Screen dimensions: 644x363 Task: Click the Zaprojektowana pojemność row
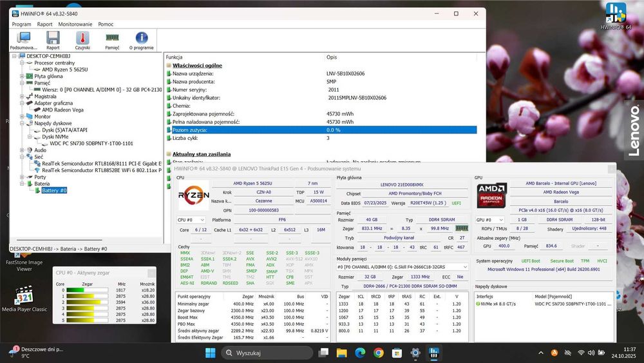click(x=321, y=114)
